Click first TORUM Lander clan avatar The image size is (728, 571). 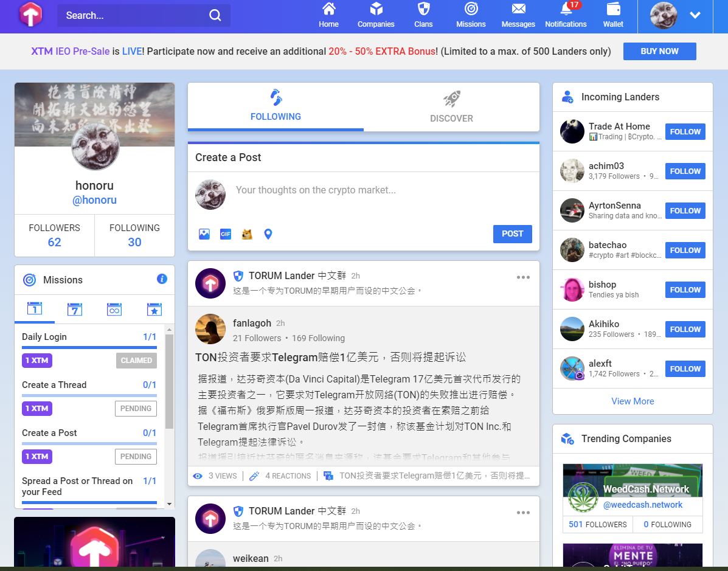point(210,283)
